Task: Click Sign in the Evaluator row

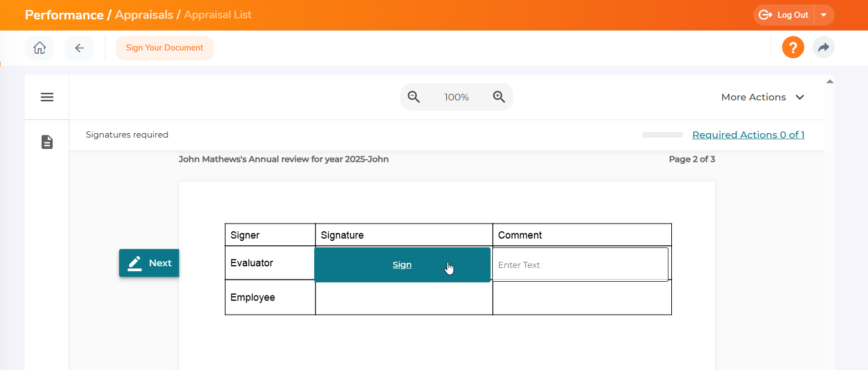Action: [402, 265]
